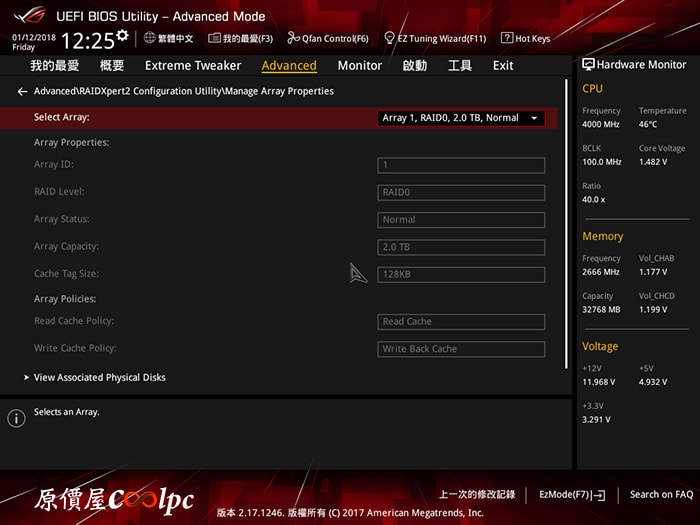Select the Advanced tab
The image size is (700, 525).
[289, 66]
